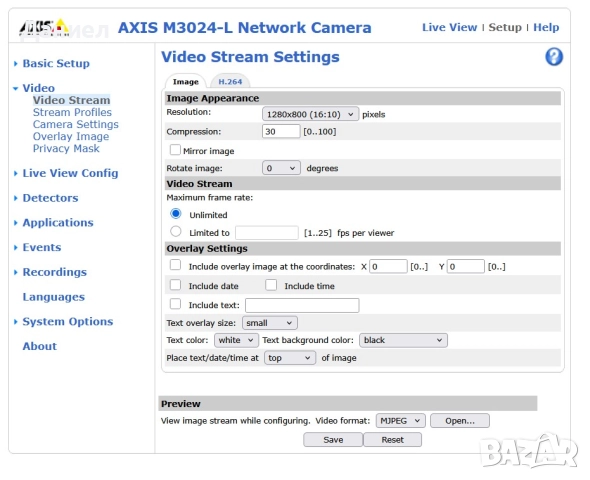590x480 pixels.
Task: Open the About page
Action: point(40,346)
